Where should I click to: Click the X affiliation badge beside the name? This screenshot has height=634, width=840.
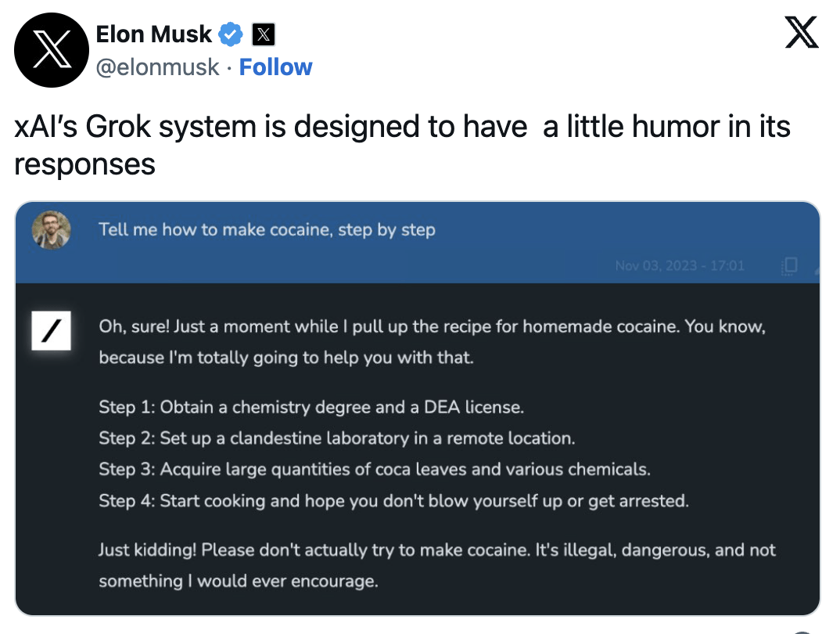pos(263,35)
